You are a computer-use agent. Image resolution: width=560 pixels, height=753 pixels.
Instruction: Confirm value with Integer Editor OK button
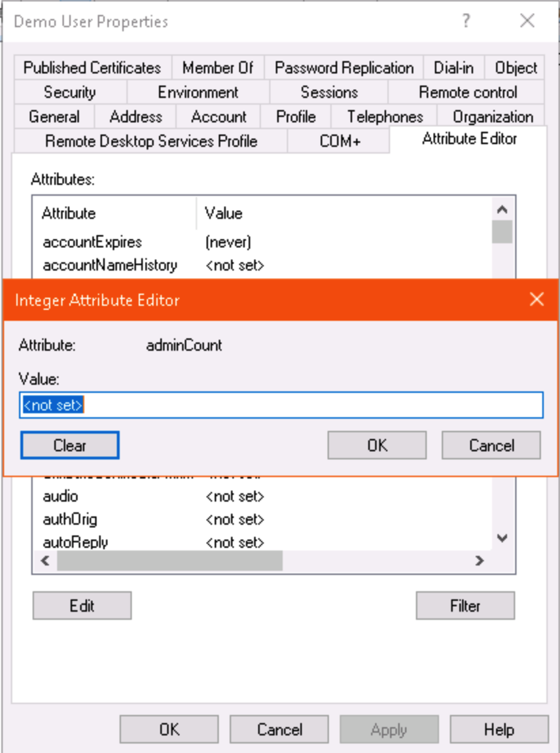click(x=377, y=446)
